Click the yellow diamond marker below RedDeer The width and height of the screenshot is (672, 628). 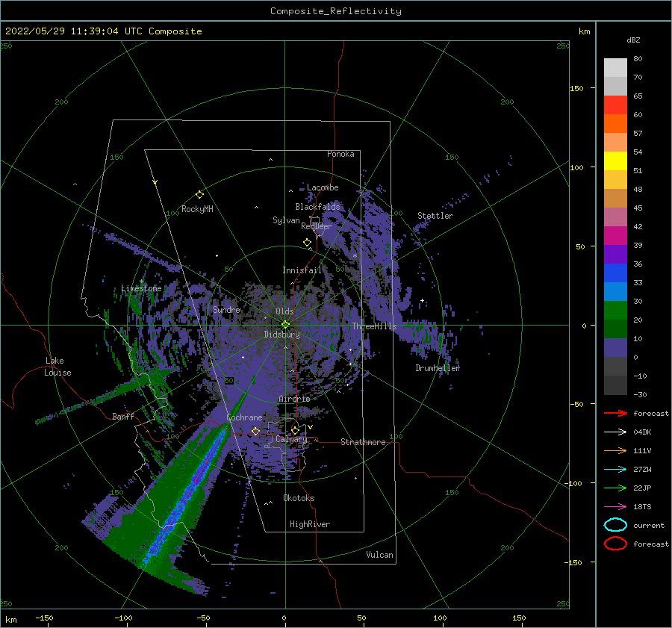(307, 242)
